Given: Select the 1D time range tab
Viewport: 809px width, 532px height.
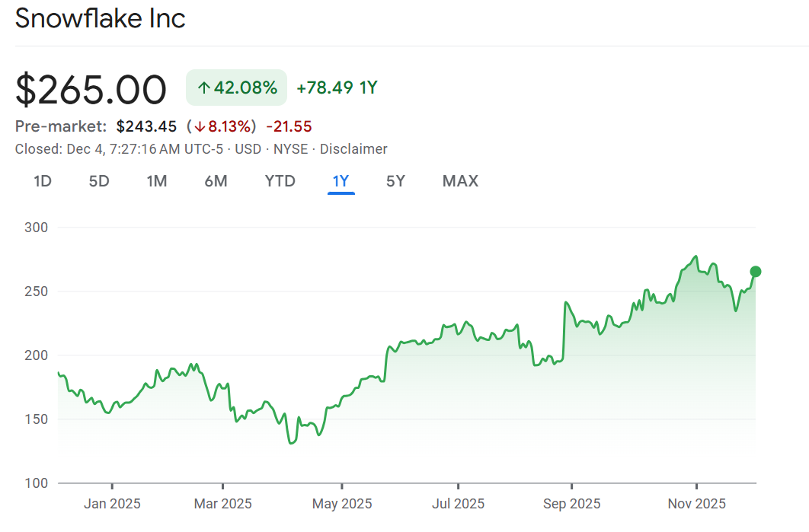Looking at the screenshot, I should [x=43, y=181].
